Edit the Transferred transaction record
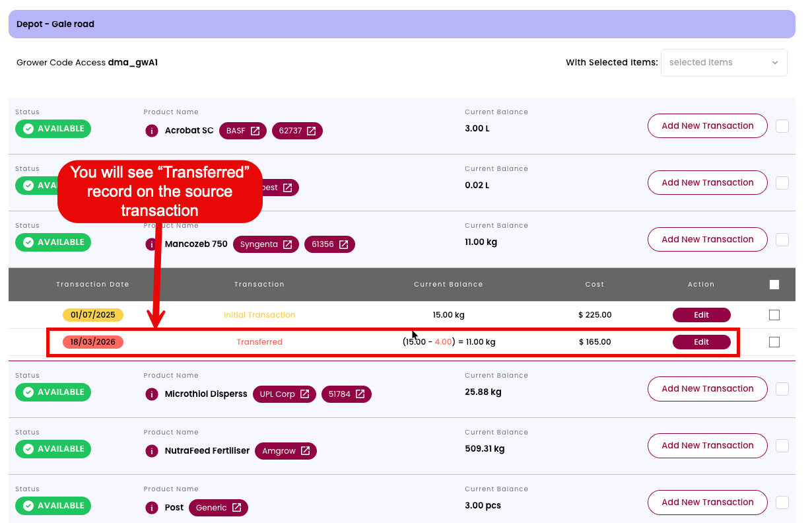 point(701,342)
